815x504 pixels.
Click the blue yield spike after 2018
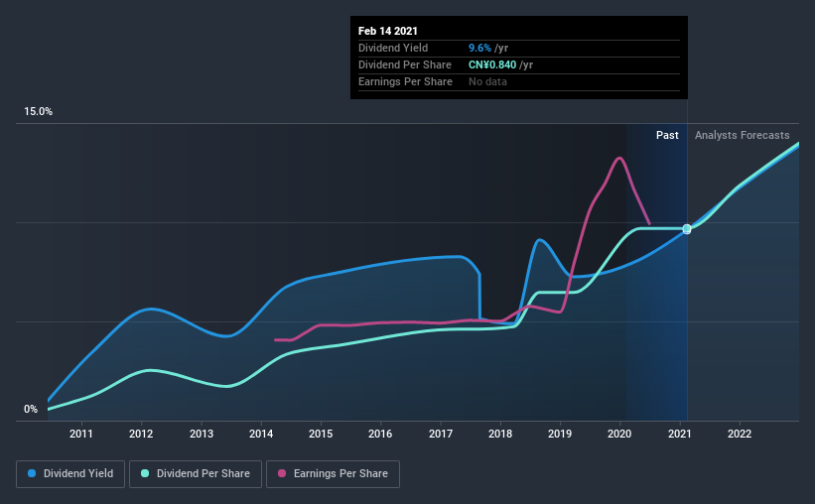539,239
